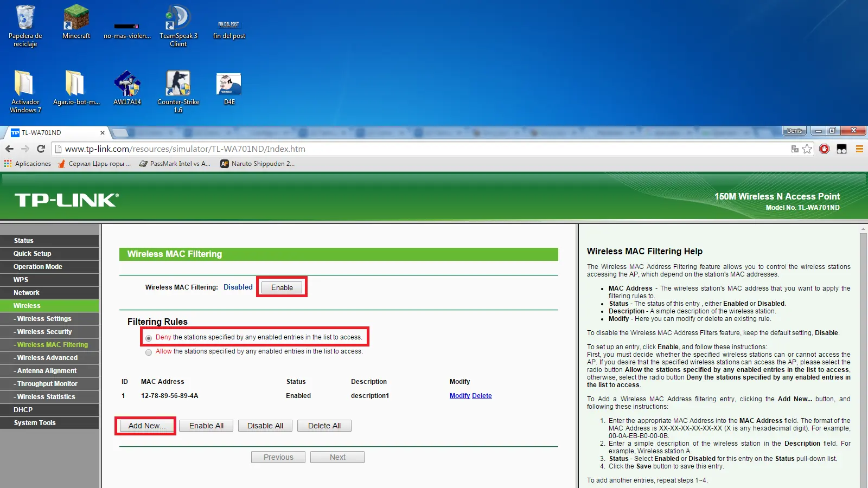Viewport: 868px width, 488px height.
Task: Click the description1 cell
Action: click(370, 396)
